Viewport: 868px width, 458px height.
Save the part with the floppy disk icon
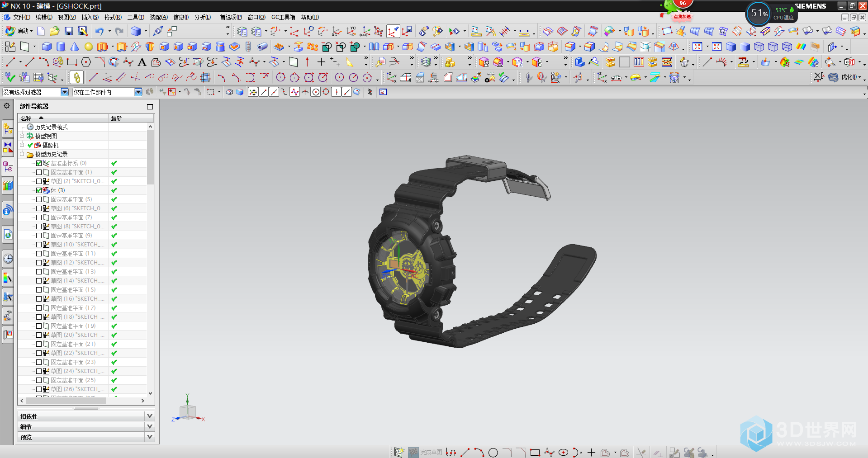(69, 31)
